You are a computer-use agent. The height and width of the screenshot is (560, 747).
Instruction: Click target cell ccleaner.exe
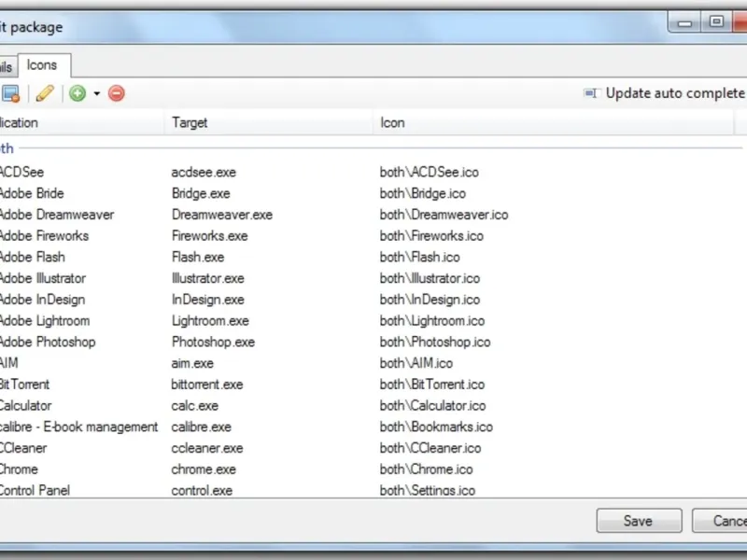click(x=207, y=448)
